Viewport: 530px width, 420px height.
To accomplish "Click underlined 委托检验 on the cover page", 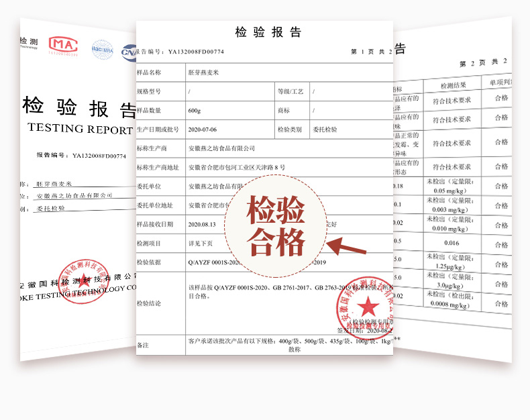I will tap(50, 208).
